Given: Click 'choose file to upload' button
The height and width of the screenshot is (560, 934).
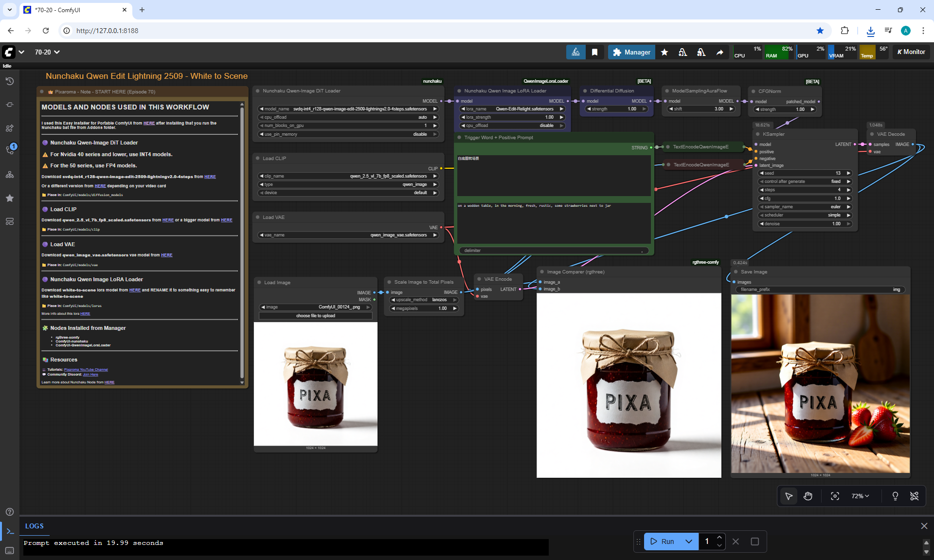Looking at the screenshot, I should tap(315, 316).
